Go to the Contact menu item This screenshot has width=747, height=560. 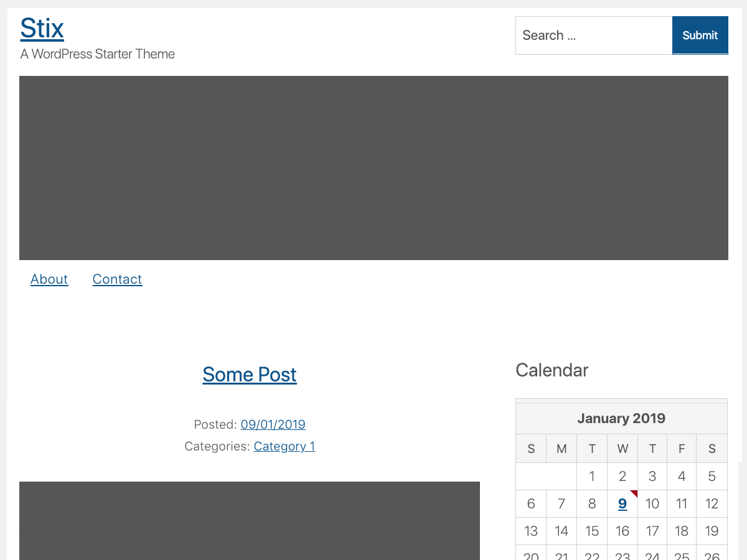117,279
